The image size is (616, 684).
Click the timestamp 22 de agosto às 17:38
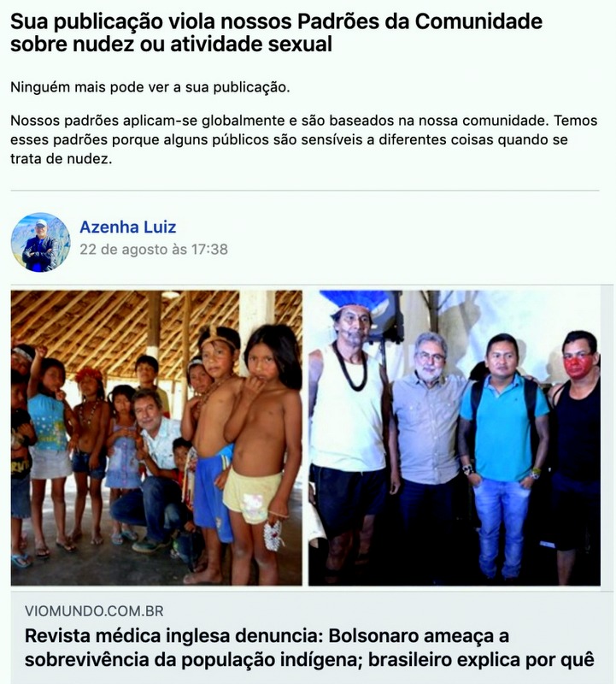[154, 249]
